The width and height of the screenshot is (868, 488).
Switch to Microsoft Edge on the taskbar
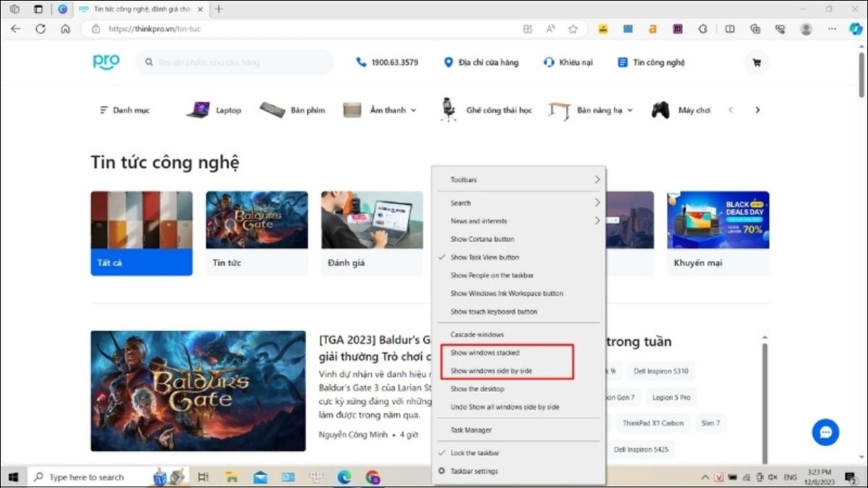tap(344, 477)
